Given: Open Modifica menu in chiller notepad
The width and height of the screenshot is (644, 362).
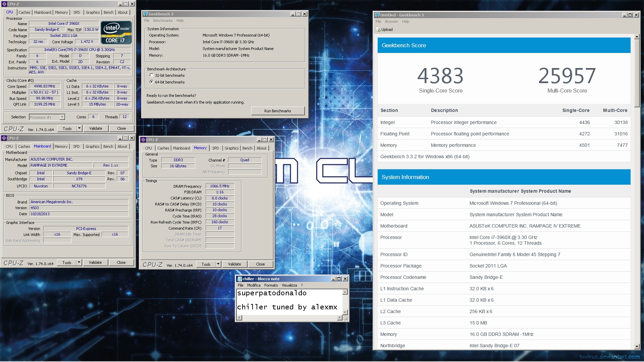Looking at the screenshot, I should pos(254,286).
